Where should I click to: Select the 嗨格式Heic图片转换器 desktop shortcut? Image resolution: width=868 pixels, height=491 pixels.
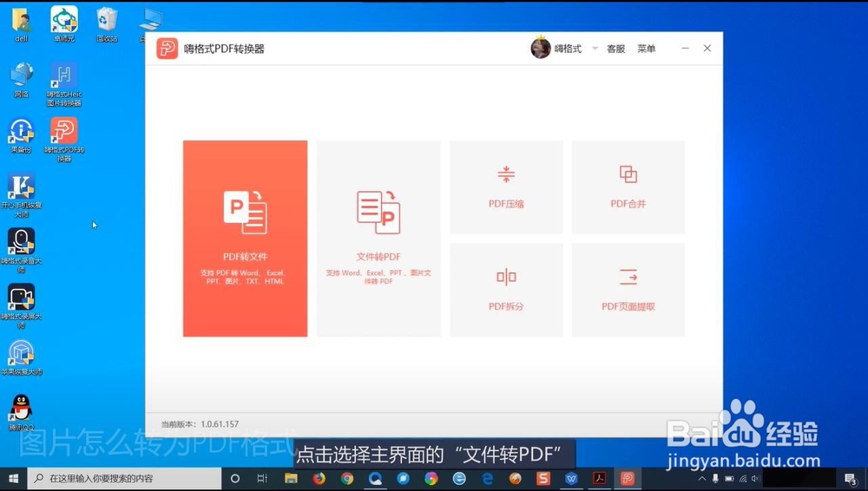tap(64, 84)
